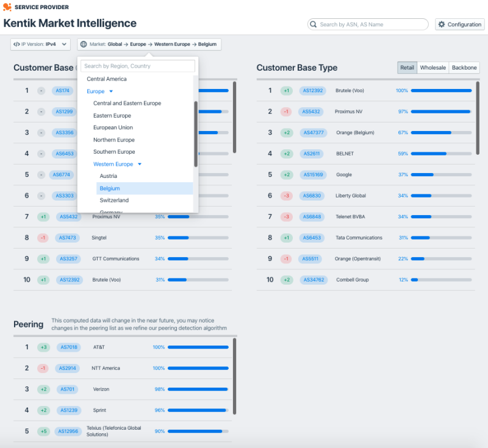Open the Market breadcrumb selector
The height and width of the screenshot is (448, 488).
coord(149,44)
